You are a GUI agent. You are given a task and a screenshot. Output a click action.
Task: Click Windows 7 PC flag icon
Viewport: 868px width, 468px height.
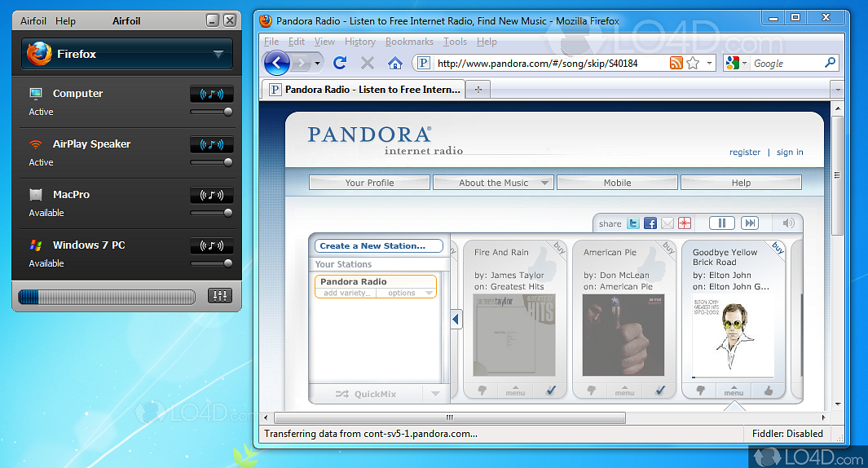coord(36,245)
